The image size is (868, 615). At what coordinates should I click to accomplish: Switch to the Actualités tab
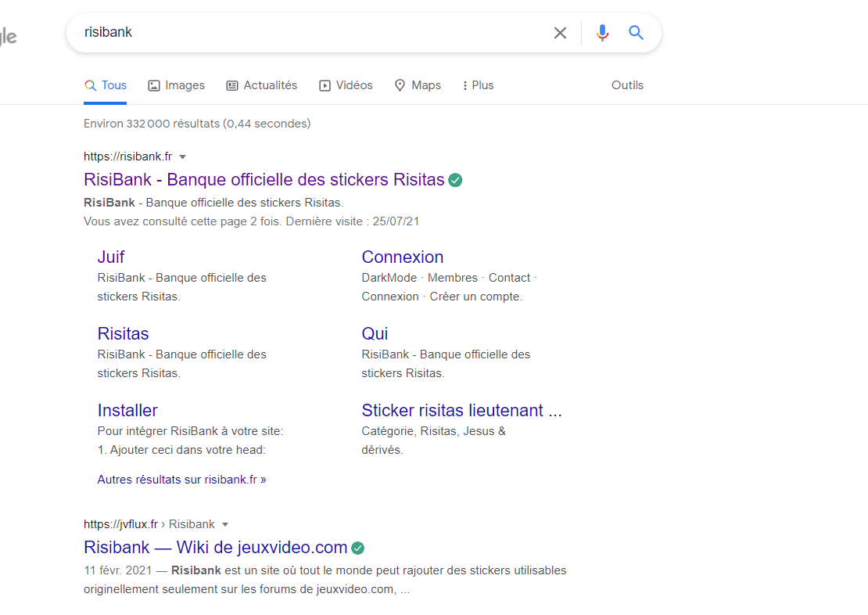261,85
